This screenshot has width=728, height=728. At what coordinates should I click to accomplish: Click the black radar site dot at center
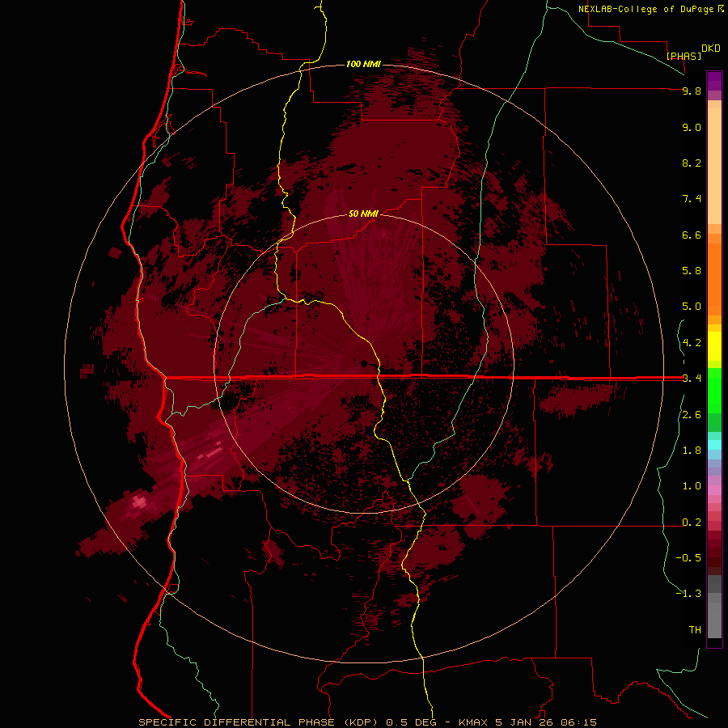(365, 363)
